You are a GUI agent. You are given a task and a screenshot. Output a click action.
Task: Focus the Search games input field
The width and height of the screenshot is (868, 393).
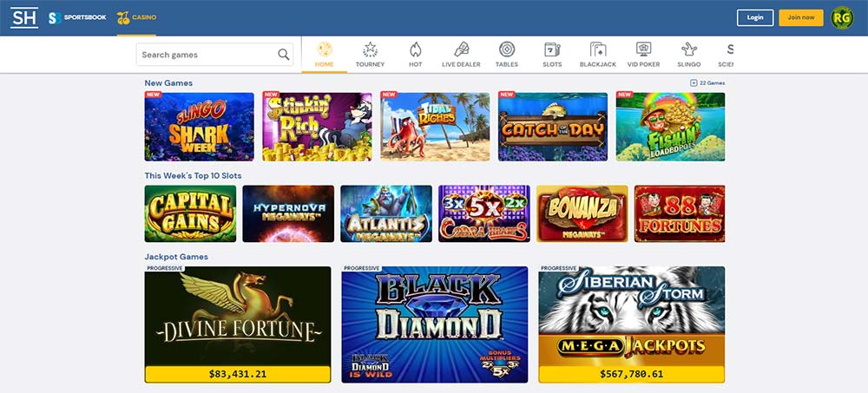[x=214, y=55]
